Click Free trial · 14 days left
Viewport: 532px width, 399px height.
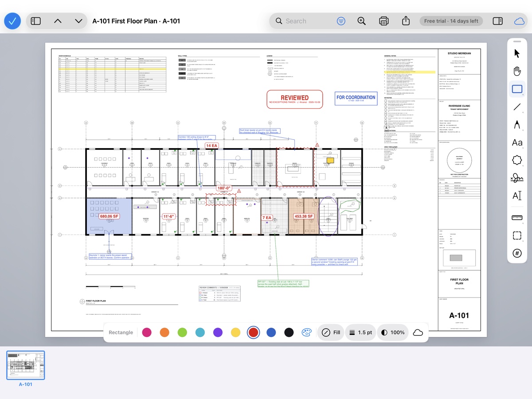[x=451, y=21]
